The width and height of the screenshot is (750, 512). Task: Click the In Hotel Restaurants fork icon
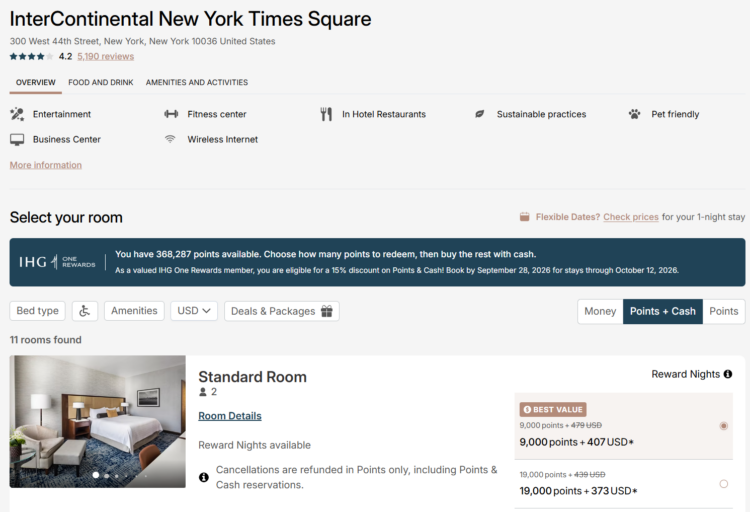[x=326, y=114]
